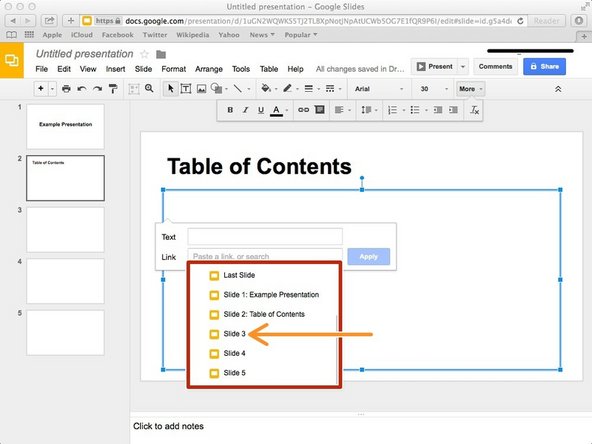Open the Format menu
592x444 pixels.
tap(174, 69)
